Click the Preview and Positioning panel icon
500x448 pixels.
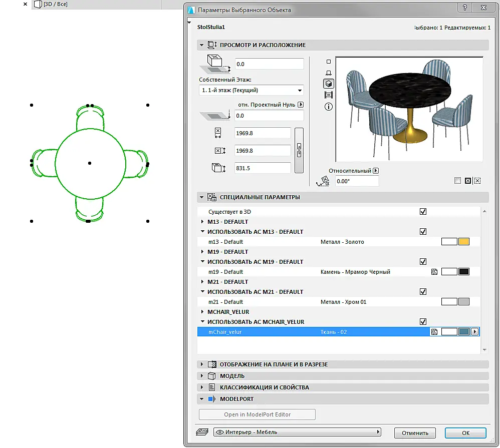coord(212,45)
